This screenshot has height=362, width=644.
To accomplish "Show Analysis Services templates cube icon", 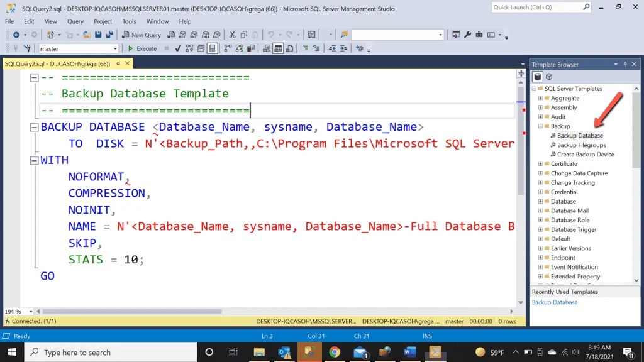I will coord(549,77).
